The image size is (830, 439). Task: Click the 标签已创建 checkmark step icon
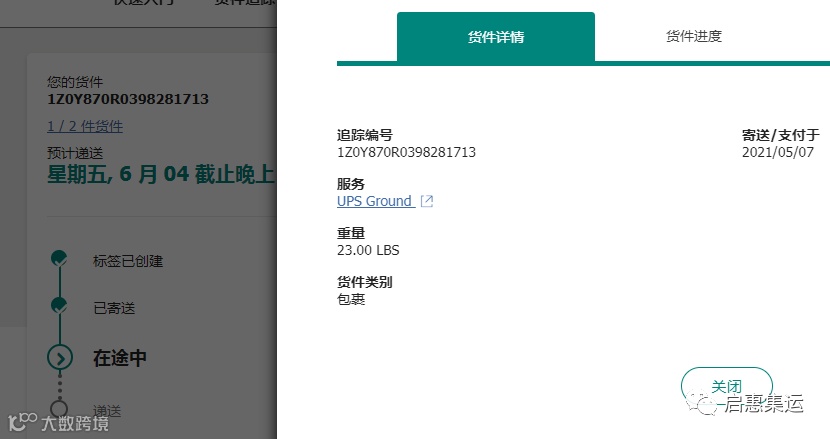click(x=59, y=258)
